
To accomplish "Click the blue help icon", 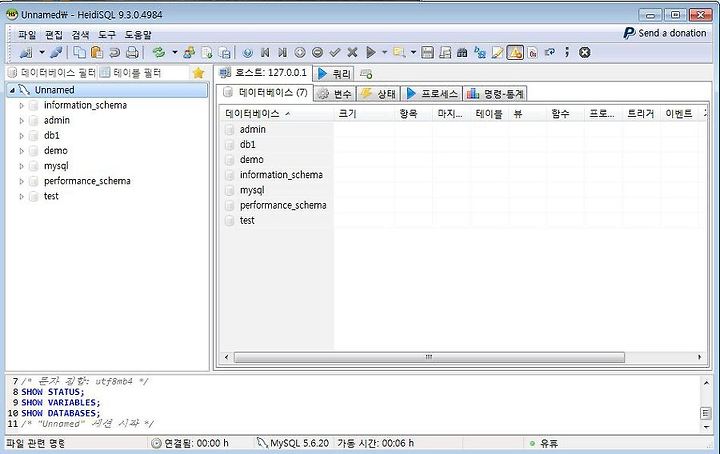I will [248, 52].
